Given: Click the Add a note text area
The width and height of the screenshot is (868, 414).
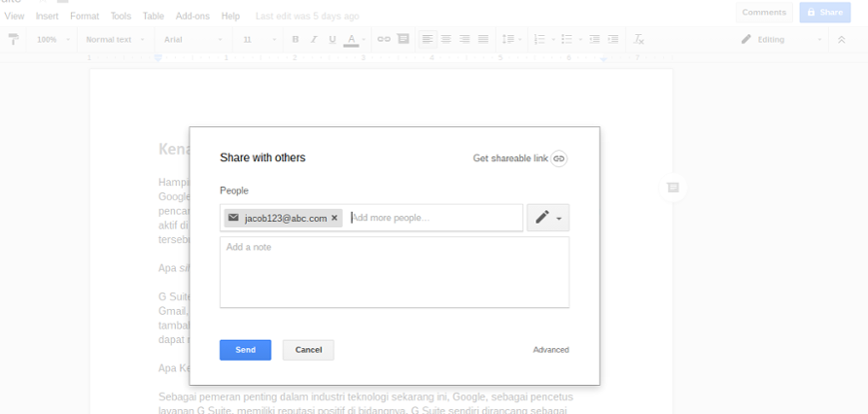Looking at the screenshot, I should (x=395, y=272).
